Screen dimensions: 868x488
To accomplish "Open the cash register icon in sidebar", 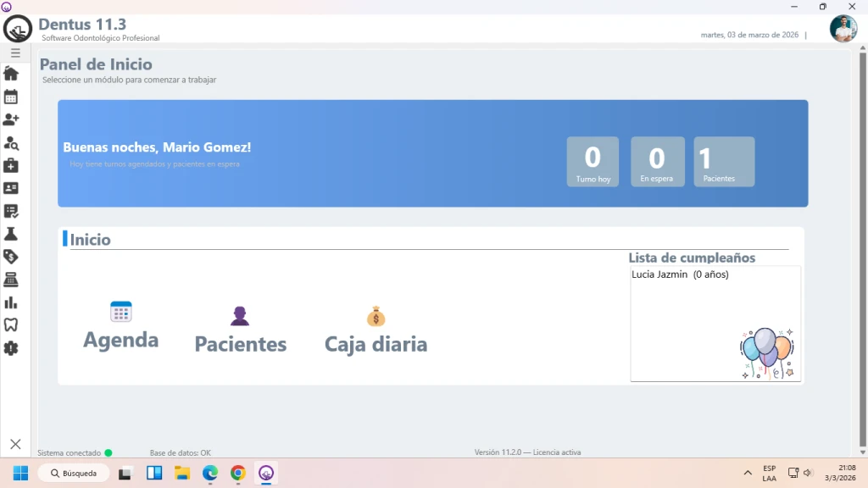I will tap(11, 280).
